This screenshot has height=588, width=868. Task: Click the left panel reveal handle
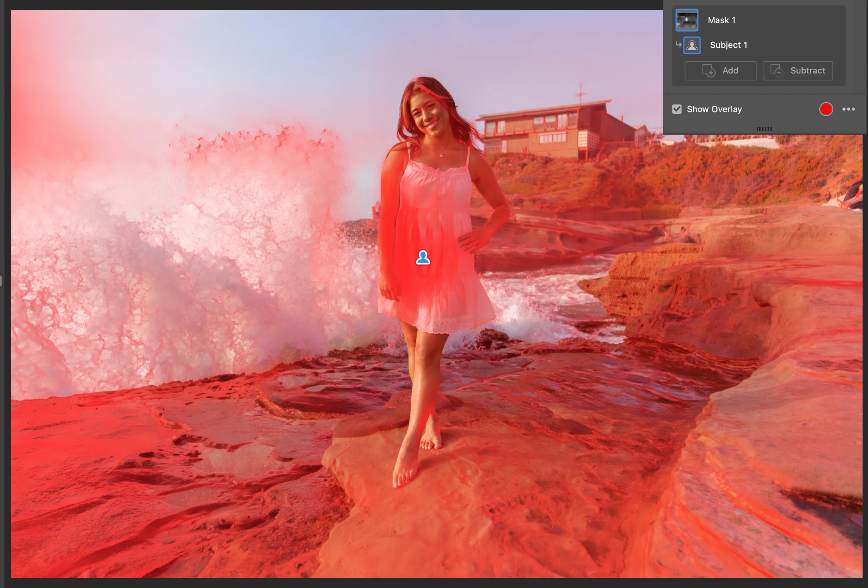tap(1, 280)
